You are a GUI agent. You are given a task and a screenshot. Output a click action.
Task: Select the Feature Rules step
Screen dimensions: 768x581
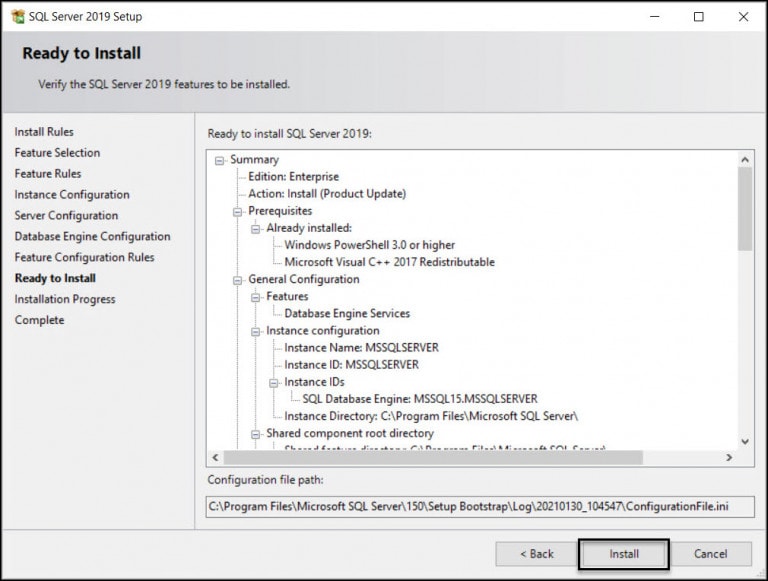pos(48,174)
